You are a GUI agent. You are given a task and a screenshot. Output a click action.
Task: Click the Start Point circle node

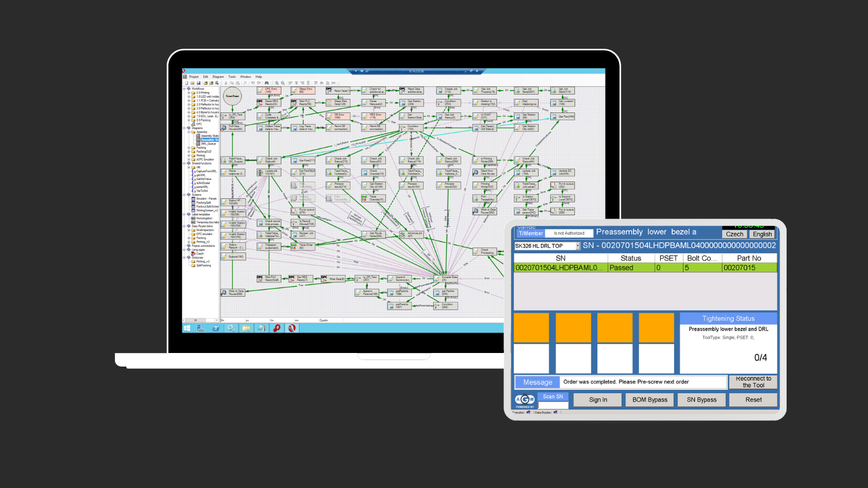tap(232, 96)
